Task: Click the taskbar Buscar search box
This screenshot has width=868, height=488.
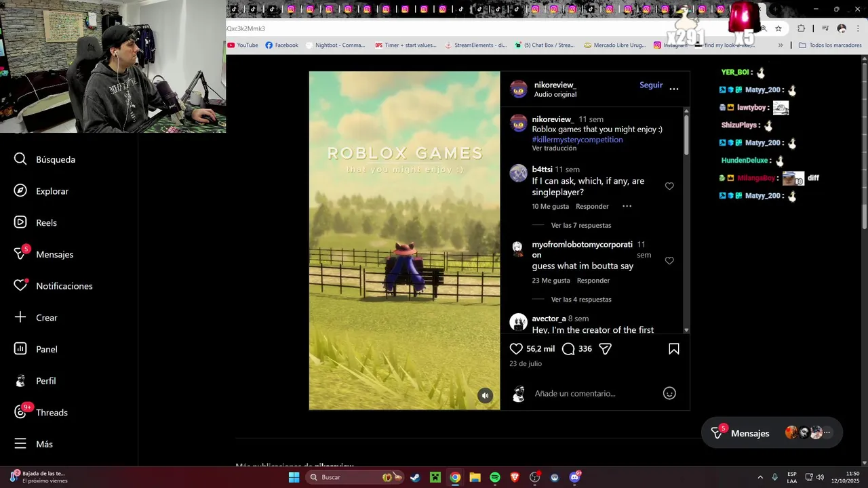Action: [355, 477]
